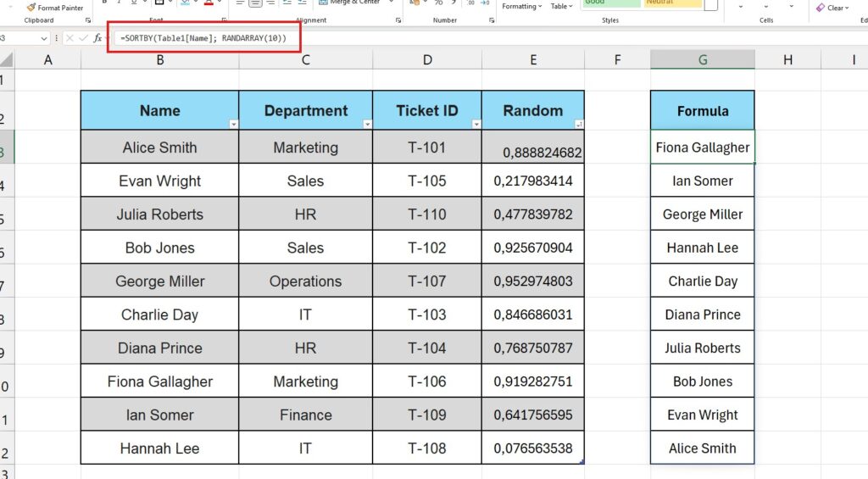868x479 pixels.
Task: Select the Ticket ID header cell
Action: coord(427,110)
